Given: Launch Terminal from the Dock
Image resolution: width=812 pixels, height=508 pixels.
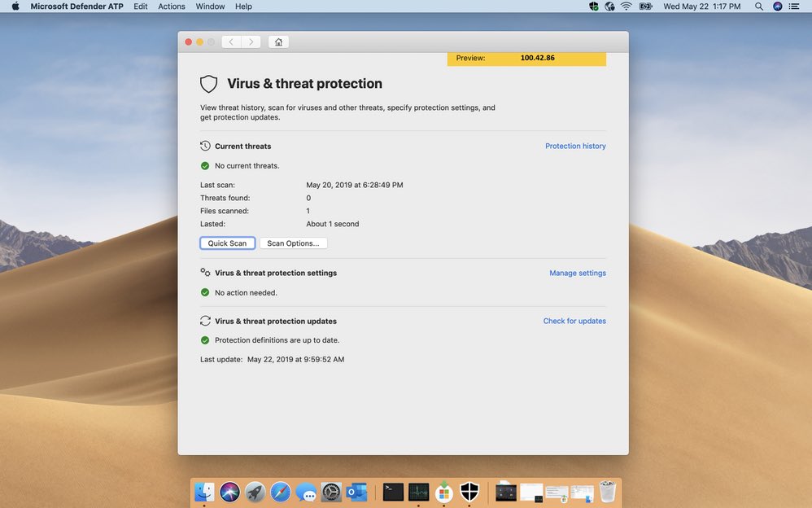Looking at the screenshot, I should (393, 491).
